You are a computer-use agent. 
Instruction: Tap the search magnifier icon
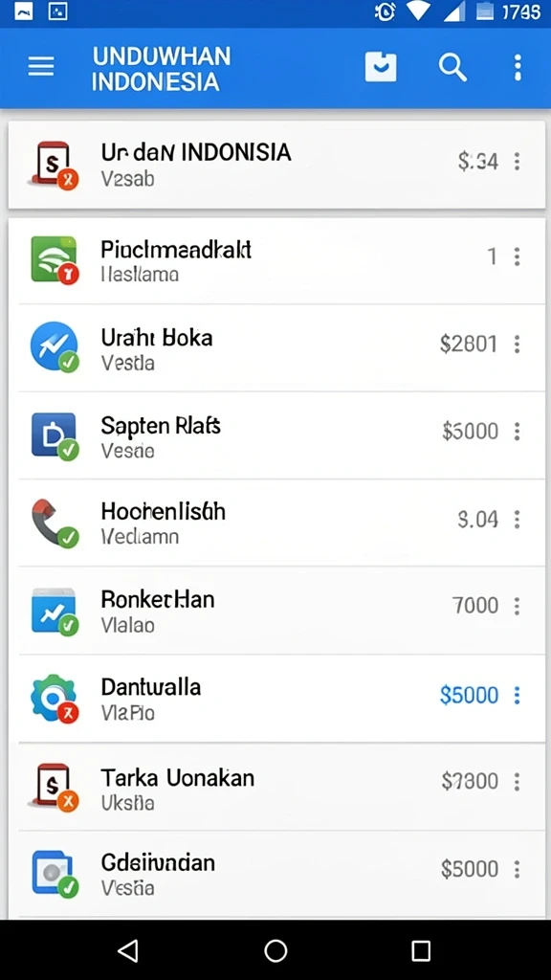(452, 67)
